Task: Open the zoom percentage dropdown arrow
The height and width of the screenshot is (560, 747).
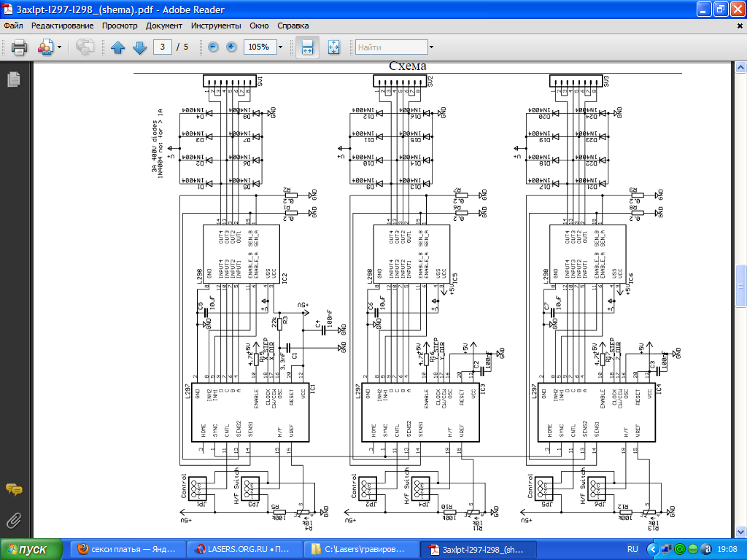Action: pos(281,47)
